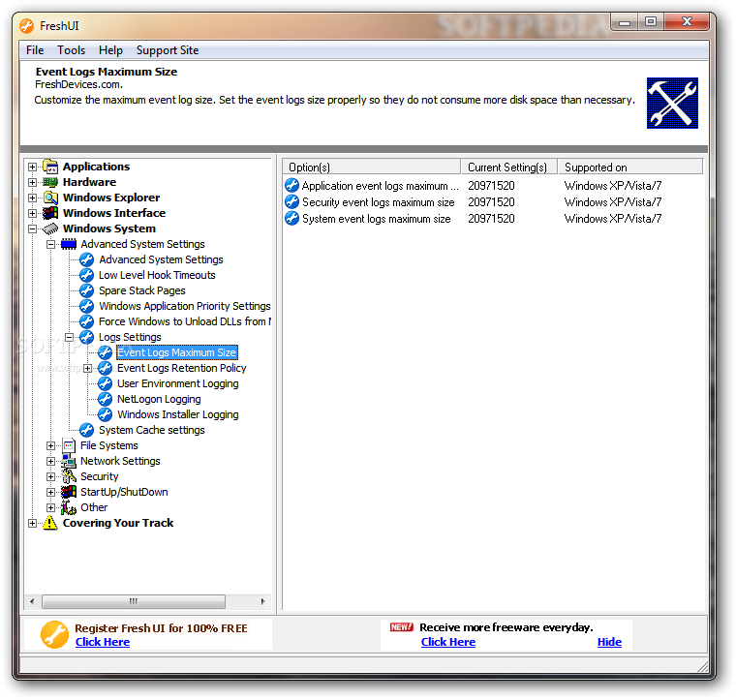Click the Network Settings computers icon
Screen dimensions: 736x700
pyautogui.click(x=69, y=461)
